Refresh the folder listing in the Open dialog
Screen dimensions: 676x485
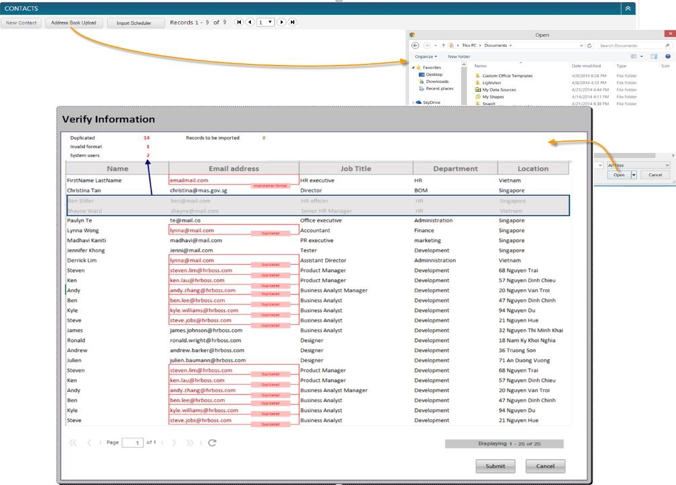[589, 45]
